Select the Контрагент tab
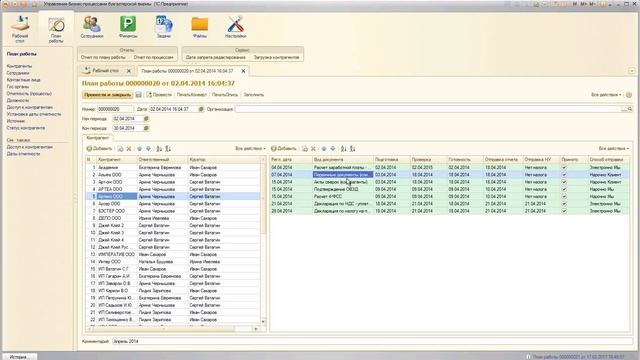The image size is (640, 360). (98, 138)
